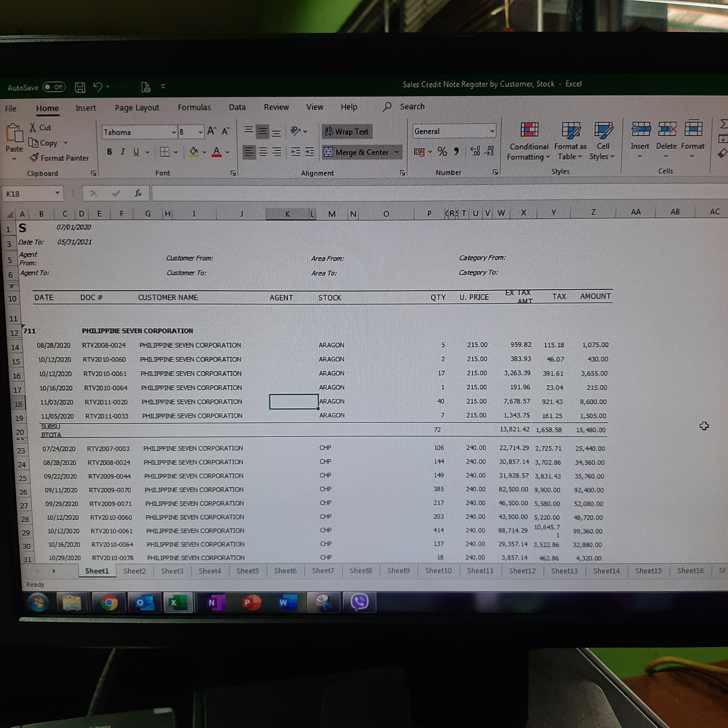Click the Underline U icon
This screenshot has width=728, height=728.
pyautogui.click(x=136, y=152)
